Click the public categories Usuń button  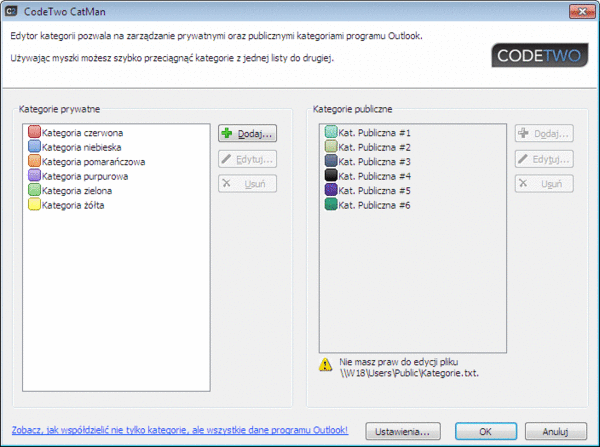tap(544, 184)
